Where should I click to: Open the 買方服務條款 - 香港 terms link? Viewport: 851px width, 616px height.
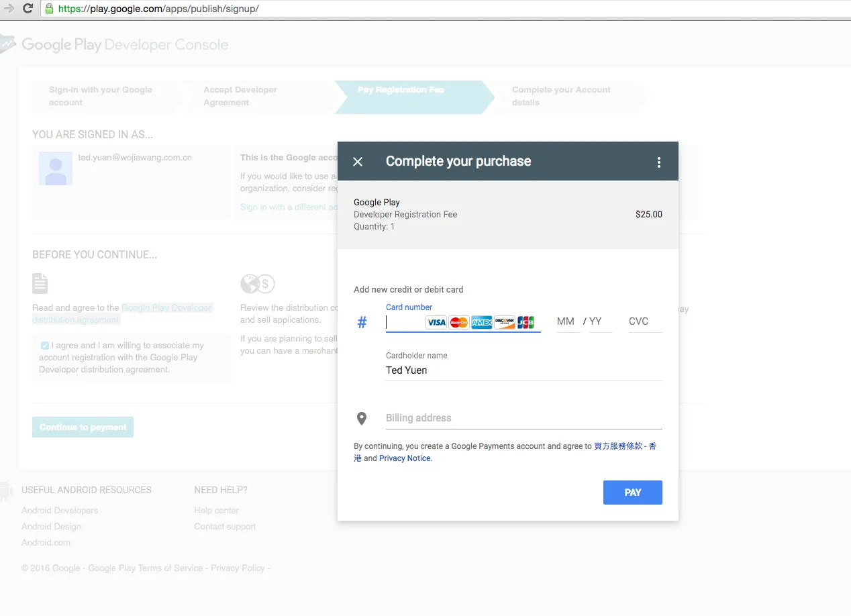pyautogui.click(x=625, y=446)
